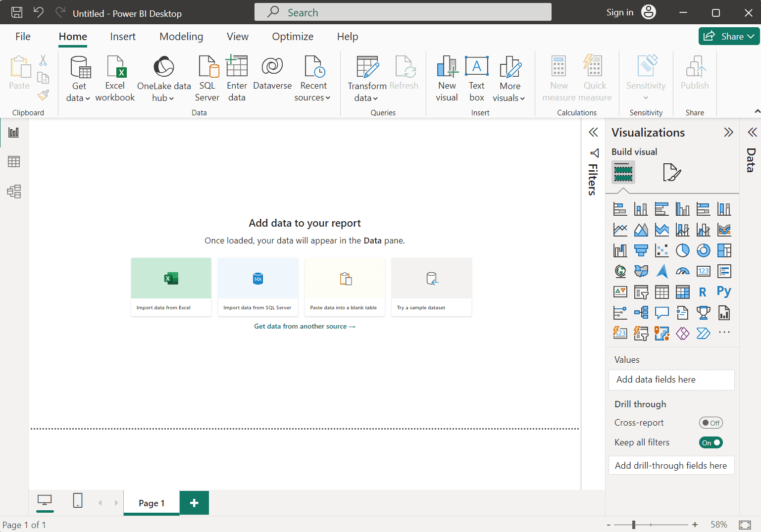Click the zoom in plus button
The image size is (761, 532).
pyautogui.click(x=695, y=525)
